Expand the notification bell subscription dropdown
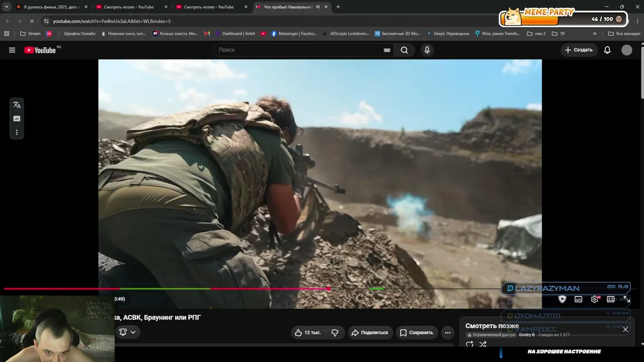The image size is (644, 362). [x=128, y=332]
